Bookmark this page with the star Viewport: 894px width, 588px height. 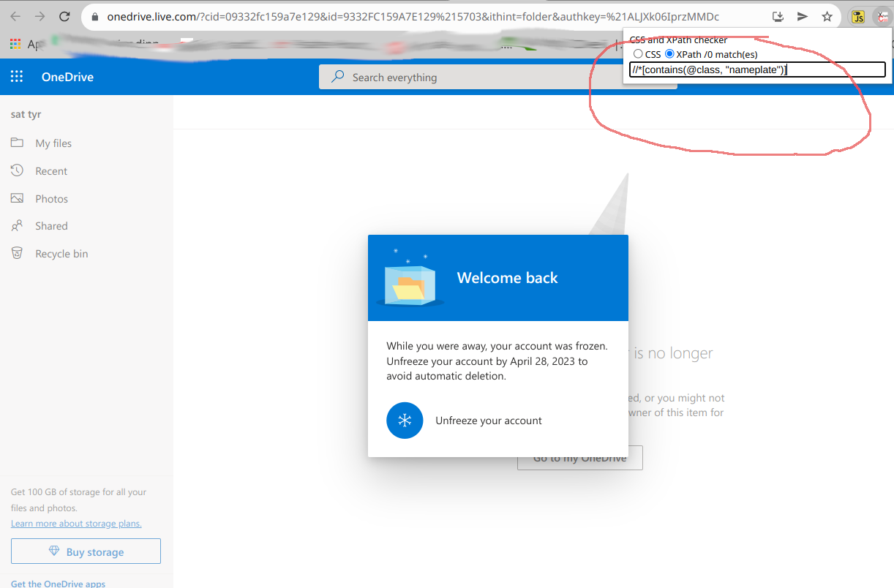click(x=827, y=16)
